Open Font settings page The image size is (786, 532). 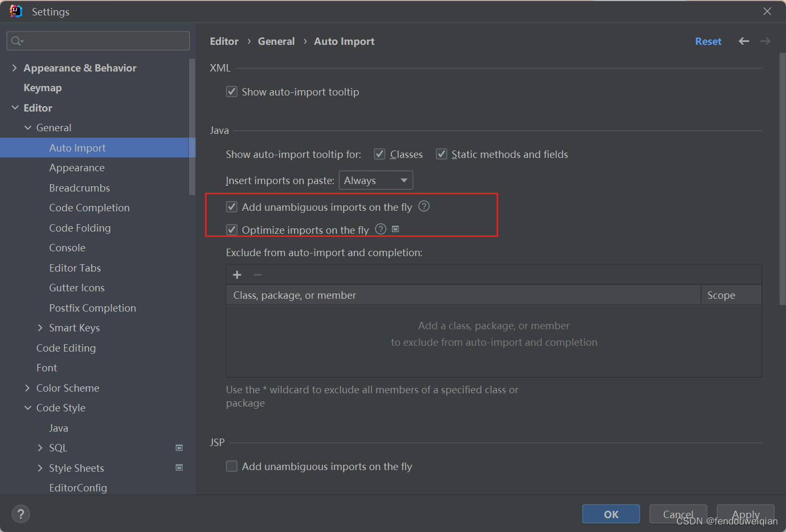coord(46,368)
